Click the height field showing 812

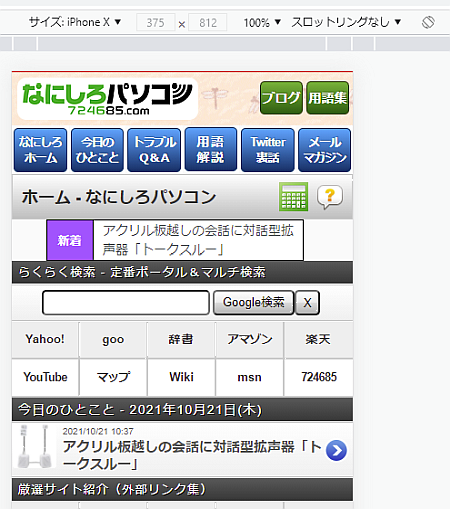208,23
